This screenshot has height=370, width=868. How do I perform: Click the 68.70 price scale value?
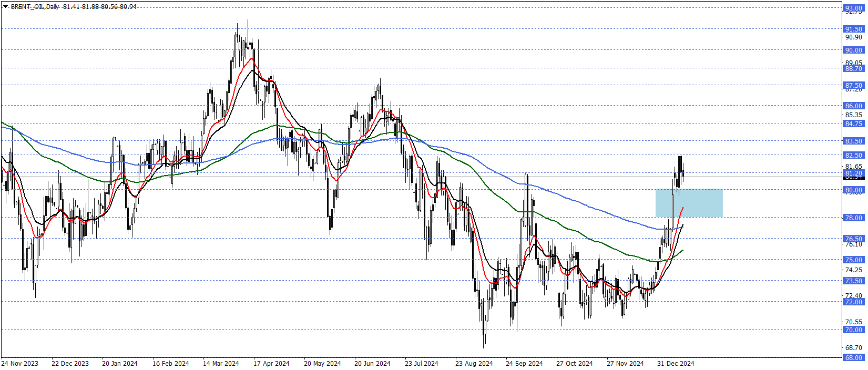[853, 347]
